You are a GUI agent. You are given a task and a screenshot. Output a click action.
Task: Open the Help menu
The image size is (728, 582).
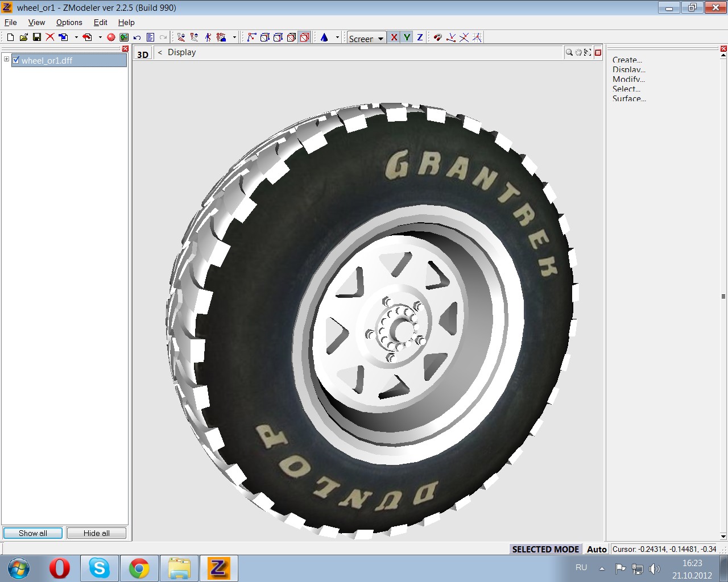click(126, 22)
